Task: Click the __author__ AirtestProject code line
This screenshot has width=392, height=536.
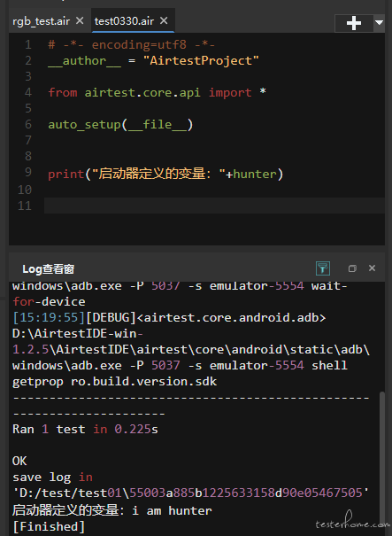Action: (x=153, y=61)
